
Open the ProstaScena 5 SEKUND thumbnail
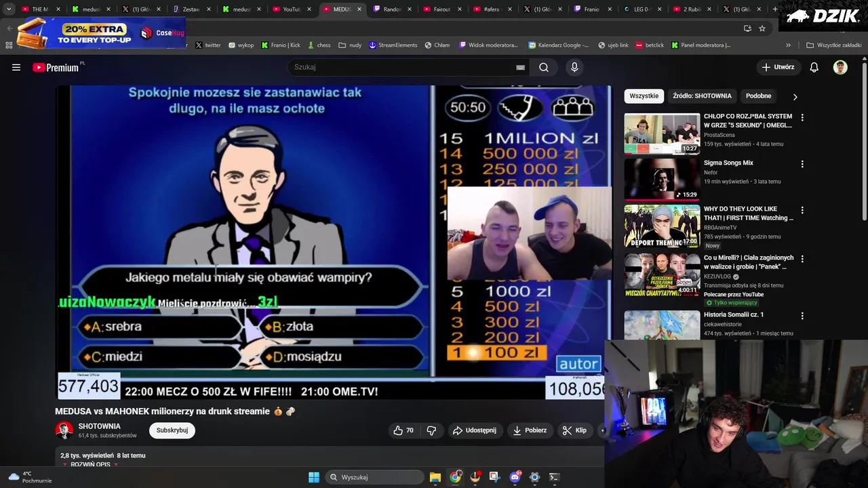[x=662, y=134]
